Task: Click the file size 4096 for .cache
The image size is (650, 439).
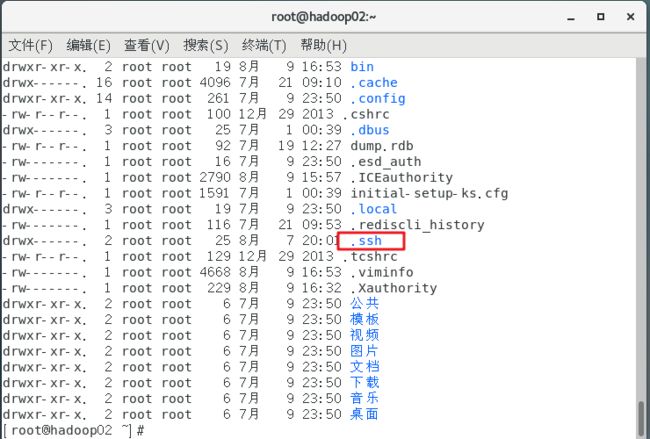Action: pyautogui.click(x=215, y=82)
